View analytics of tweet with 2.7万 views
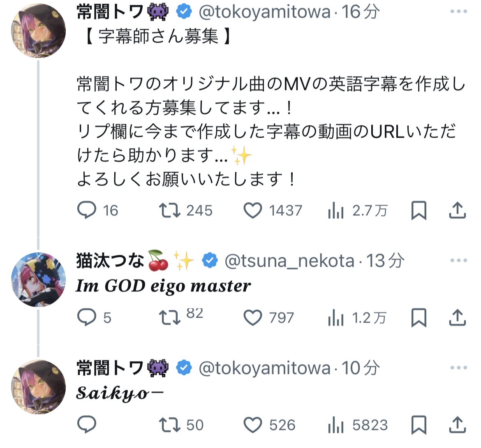481x448 pixels. (x=336, y=210)
